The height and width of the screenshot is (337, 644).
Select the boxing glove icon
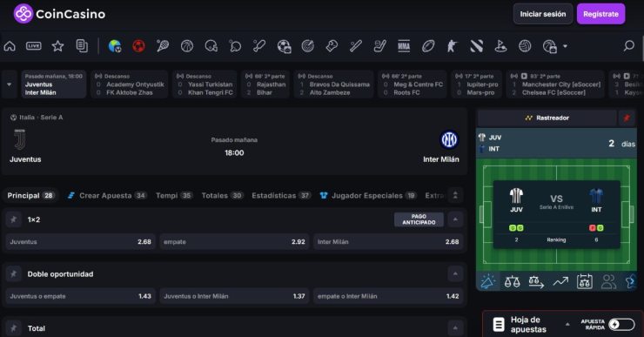(332, 46)
